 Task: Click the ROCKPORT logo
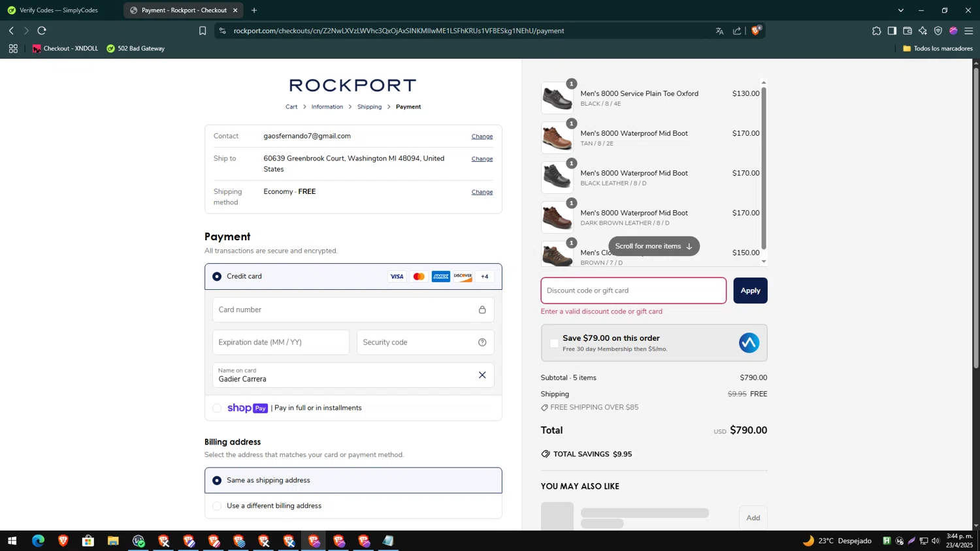(x=353, y=86)
